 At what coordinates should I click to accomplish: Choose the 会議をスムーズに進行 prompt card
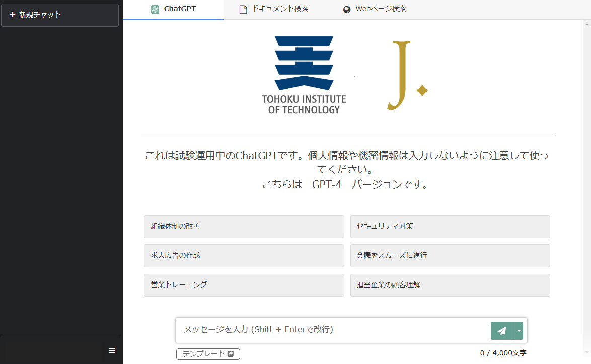pos(450,256)
